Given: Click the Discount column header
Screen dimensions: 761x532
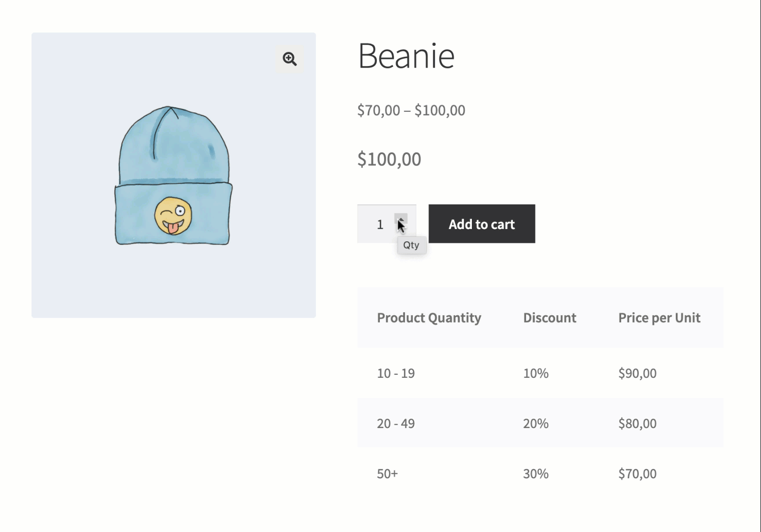Looking at the screenshot, I should tap(549, 318).
